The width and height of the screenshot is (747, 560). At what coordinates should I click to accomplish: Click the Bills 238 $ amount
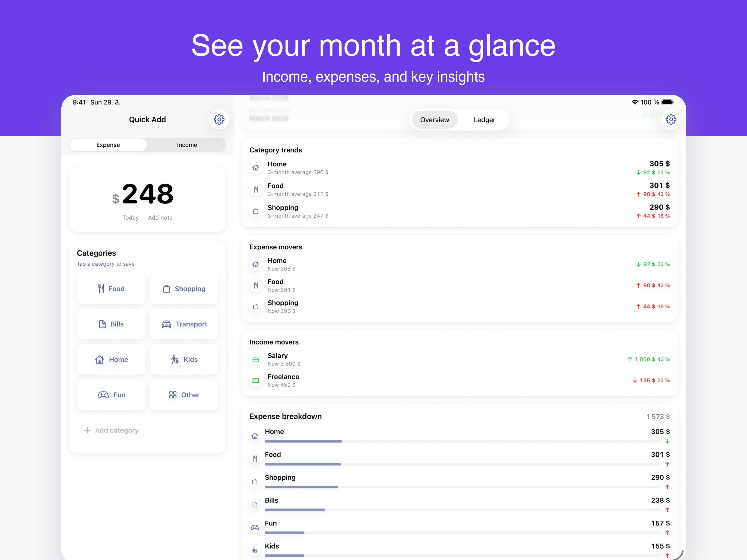click(660, 500)
